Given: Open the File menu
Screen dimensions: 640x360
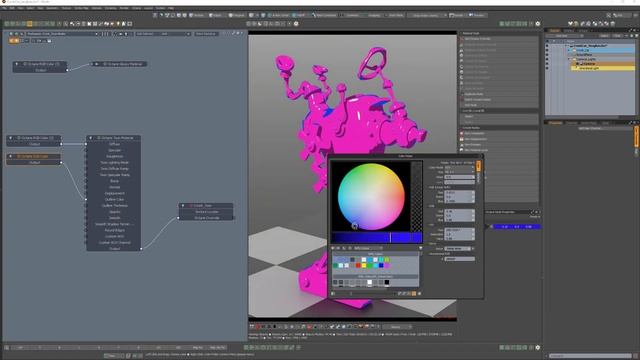Looking at the screenshot, I should pos(4,8).
